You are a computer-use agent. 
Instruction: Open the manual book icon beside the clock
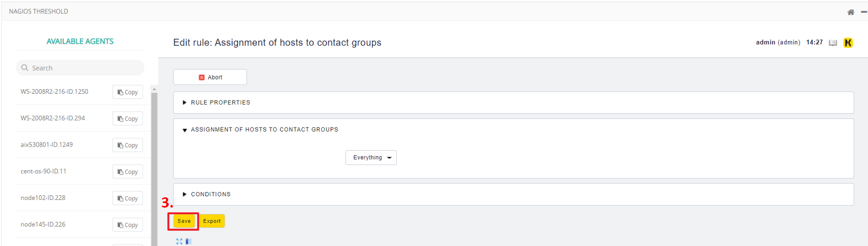tap(833, 43)
